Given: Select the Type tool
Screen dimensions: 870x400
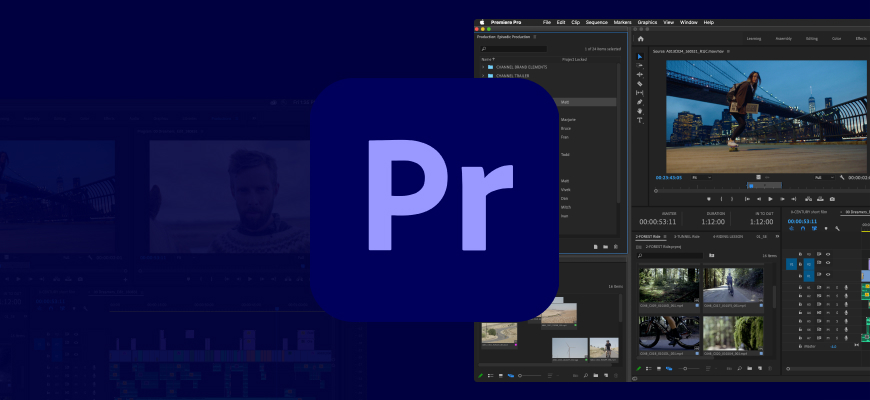Looking at the screenshot, I should (x=639, y=120).
